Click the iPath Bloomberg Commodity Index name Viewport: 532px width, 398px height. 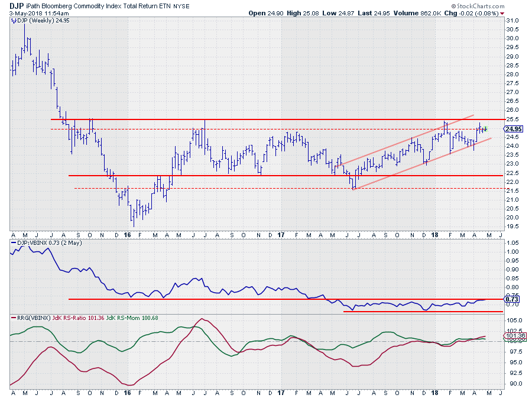pos(99,6)
